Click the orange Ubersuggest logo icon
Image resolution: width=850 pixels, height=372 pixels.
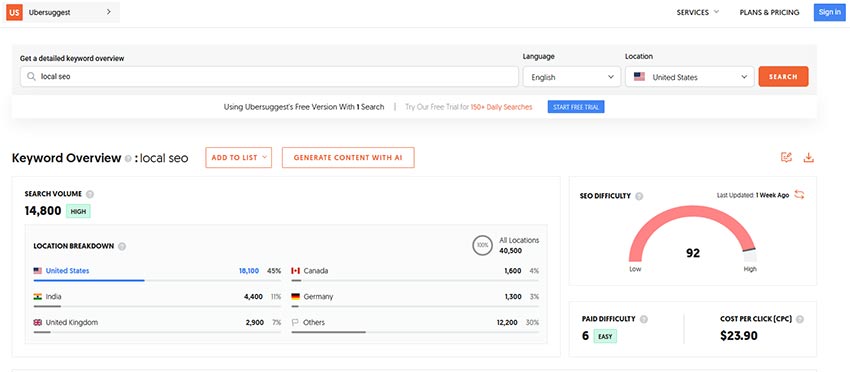click(x=14, y=12)
